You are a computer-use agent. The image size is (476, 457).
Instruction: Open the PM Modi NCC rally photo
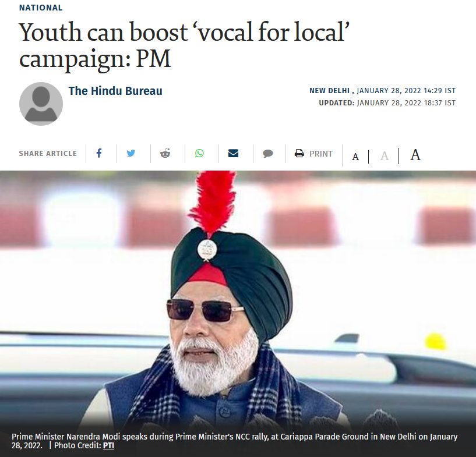pos(238,299)
